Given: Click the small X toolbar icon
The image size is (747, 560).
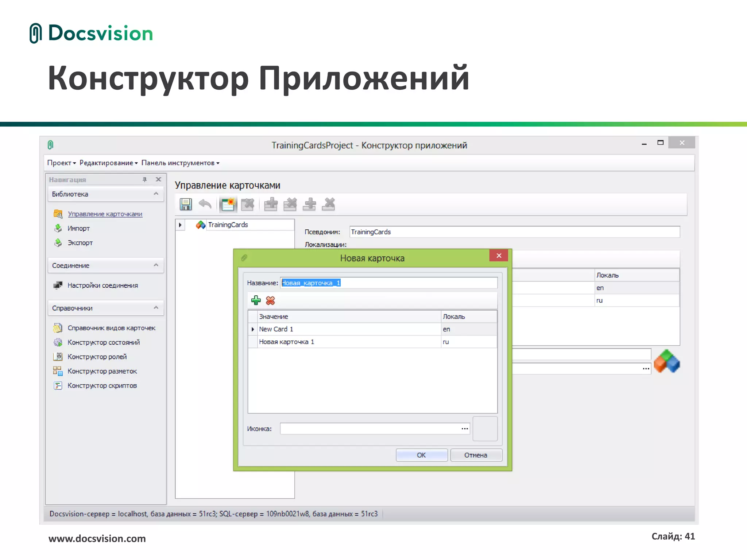Looking at the screenshot, I should (x=329, y=205).
